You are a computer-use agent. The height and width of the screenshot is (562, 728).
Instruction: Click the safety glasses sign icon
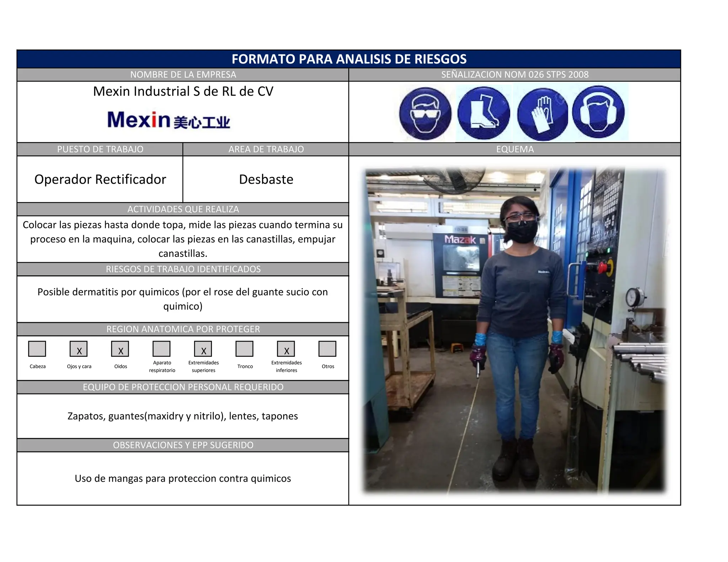[x=425, y=113]
